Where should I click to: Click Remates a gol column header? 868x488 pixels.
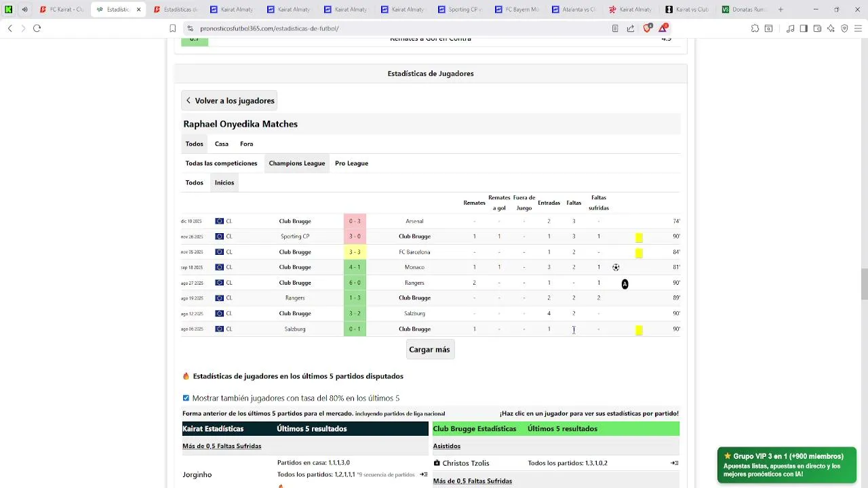coord(499,203)
